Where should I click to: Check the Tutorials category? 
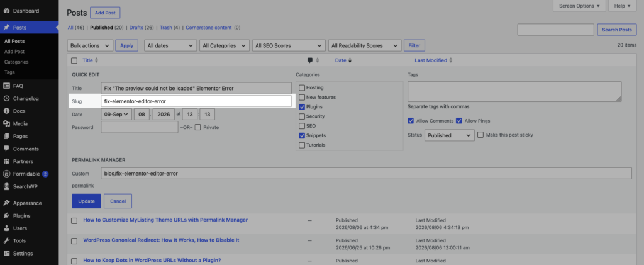tap(302, 145)
